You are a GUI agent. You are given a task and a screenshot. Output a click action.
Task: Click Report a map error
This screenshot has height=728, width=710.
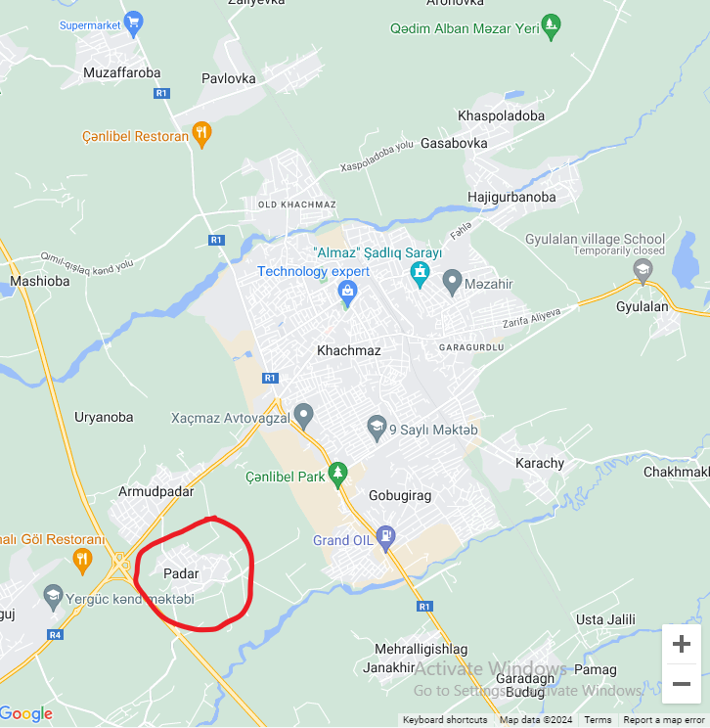point(664,719)
